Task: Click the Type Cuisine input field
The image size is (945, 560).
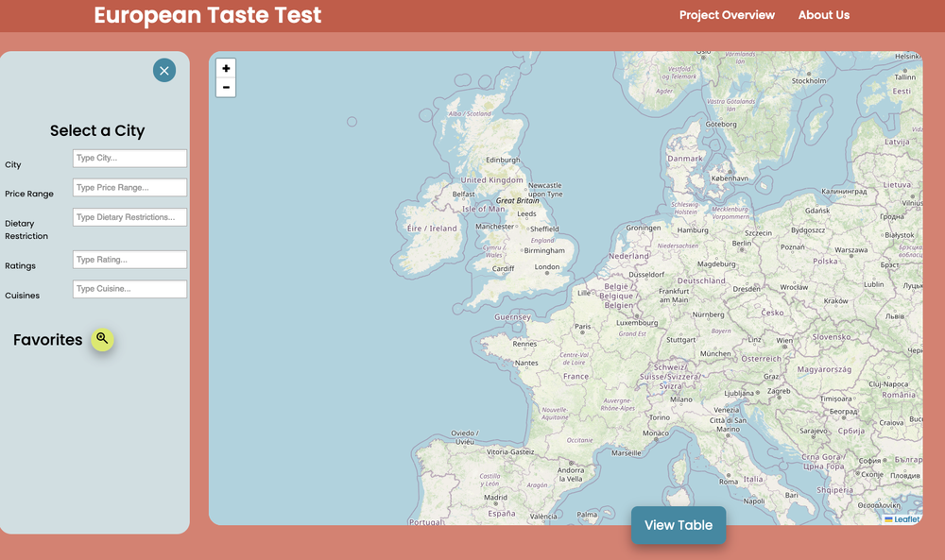Action: [x=129, y=288]
